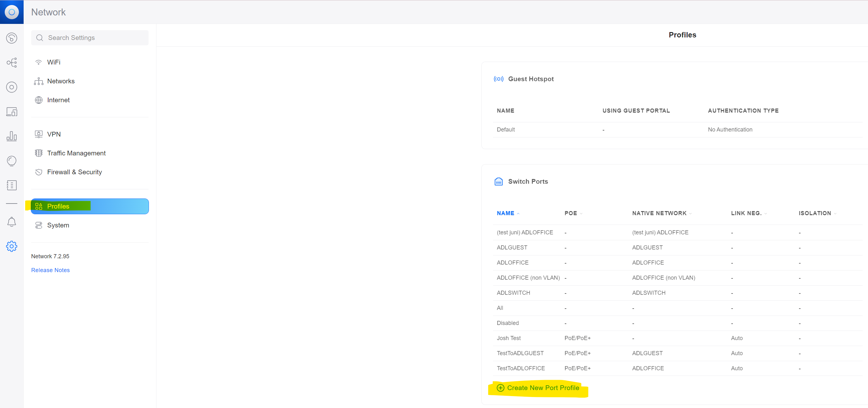Click the UniFi logo icon
Viewport: 868px width, 408px height.
point(11,12)
